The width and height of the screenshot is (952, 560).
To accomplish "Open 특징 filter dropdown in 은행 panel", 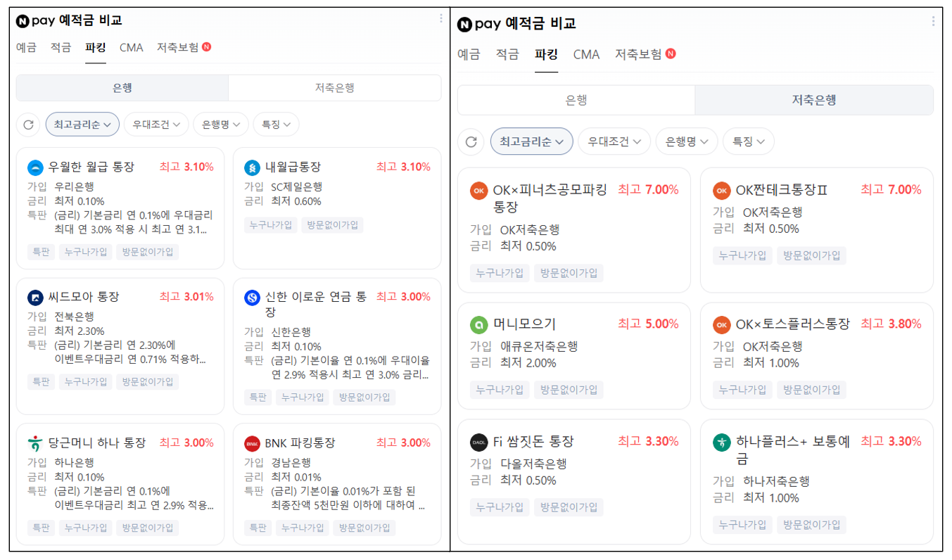I will tap(276, 125).
